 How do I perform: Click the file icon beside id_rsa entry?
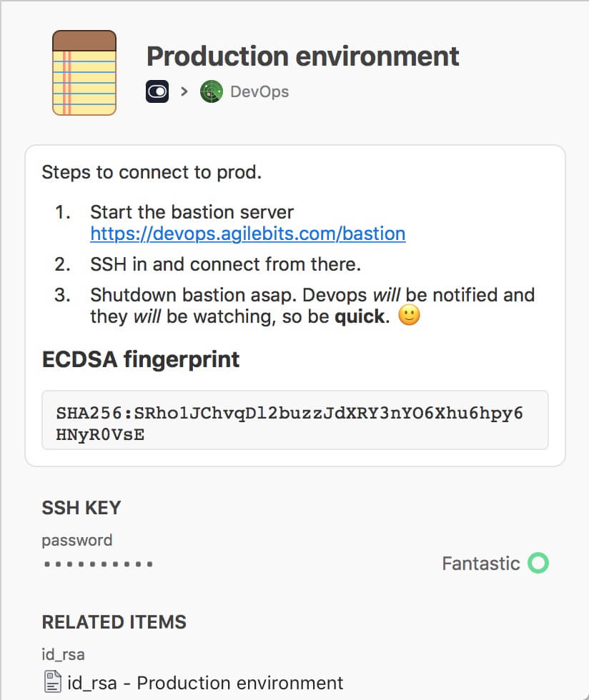pyautogui.click(x=52, y=683)
